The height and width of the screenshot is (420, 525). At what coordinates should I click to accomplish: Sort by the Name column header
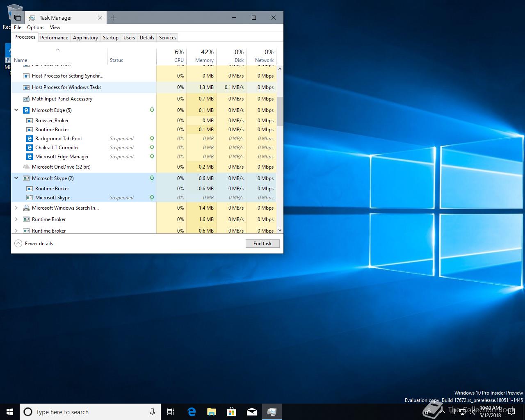click(x=59, y=56)
